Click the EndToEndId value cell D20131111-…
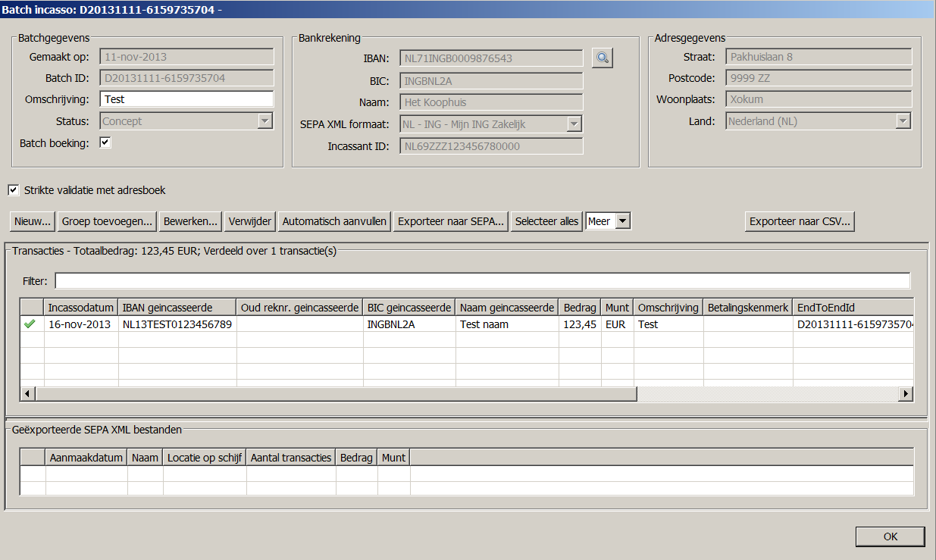Screen dimensions: 936x560 tap(853, 324)
